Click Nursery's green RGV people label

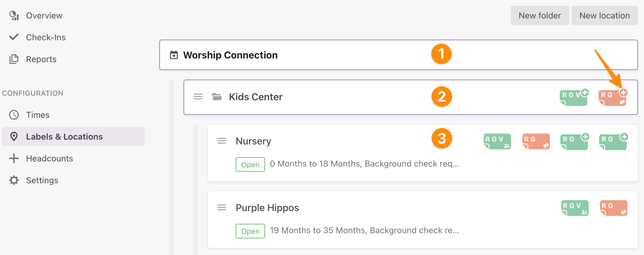click(497, 141)
